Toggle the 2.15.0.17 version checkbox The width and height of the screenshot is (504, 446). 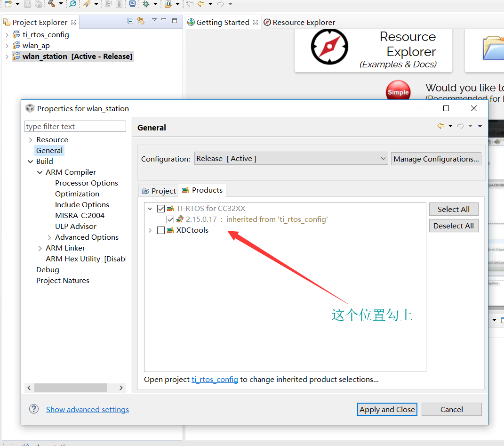pos(170,219)
